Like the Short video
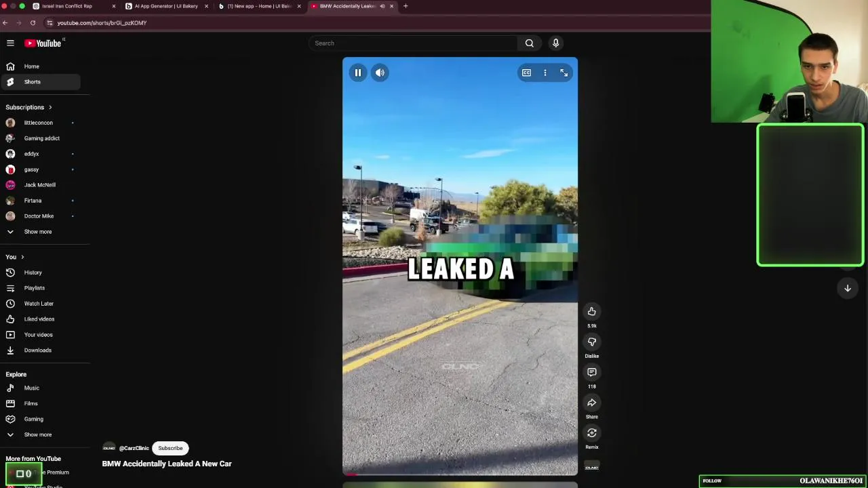This screenshot has height=488, width=868. (x=592, y=312)
